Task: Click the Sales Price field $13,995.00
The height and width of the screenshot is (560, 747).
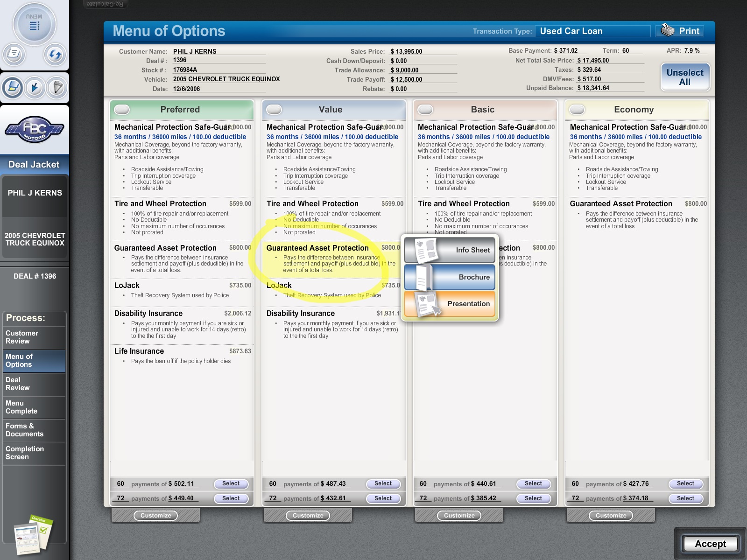Action: [x=423, y=51]
